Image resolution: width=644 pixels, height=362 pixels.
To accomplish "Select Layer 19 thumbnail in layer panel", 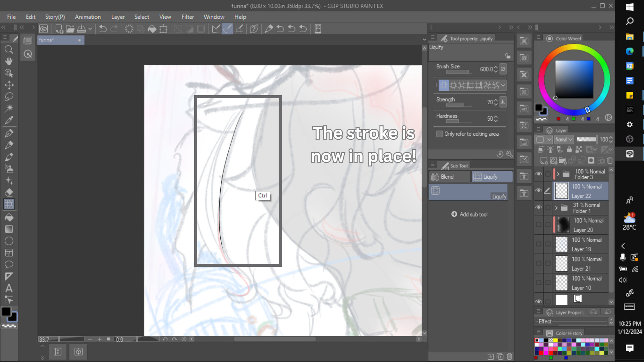I will click(x=561, y=244).
